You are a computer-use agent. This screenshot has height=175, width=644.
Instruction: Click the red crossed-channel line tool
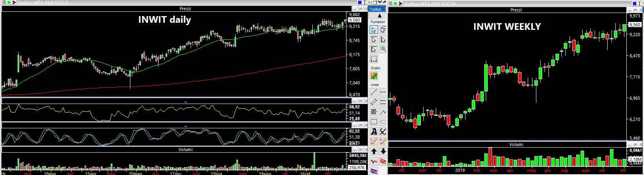pyautogui.click(x=383, y=161)
